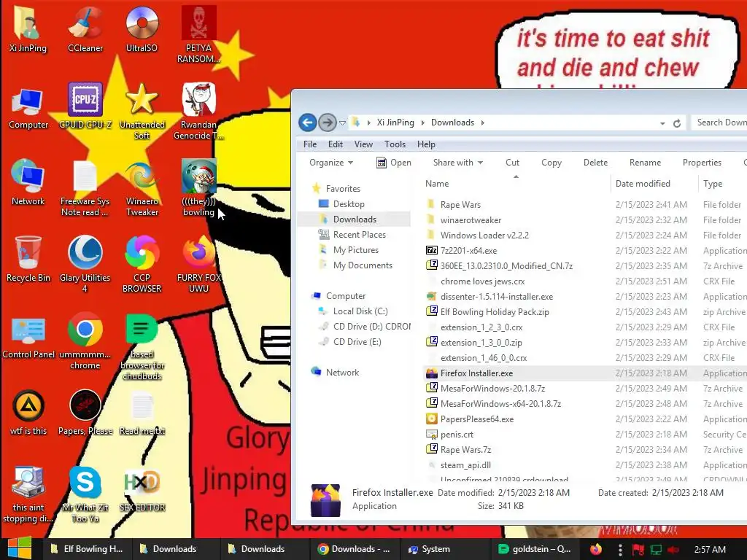Viewport: 747px width, 560px height.
Task: Click the volume speaker tray icon
Action: coord(673,550)
